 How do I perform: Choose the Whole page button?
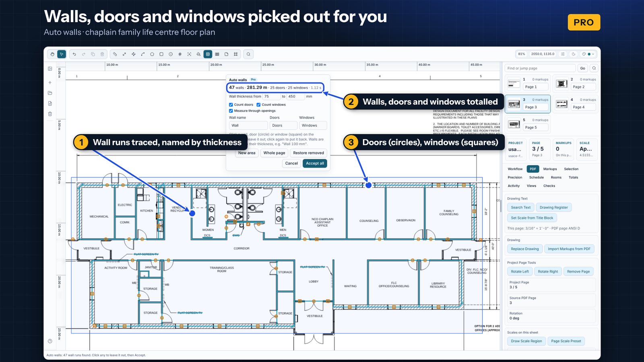tap(274, 153)
